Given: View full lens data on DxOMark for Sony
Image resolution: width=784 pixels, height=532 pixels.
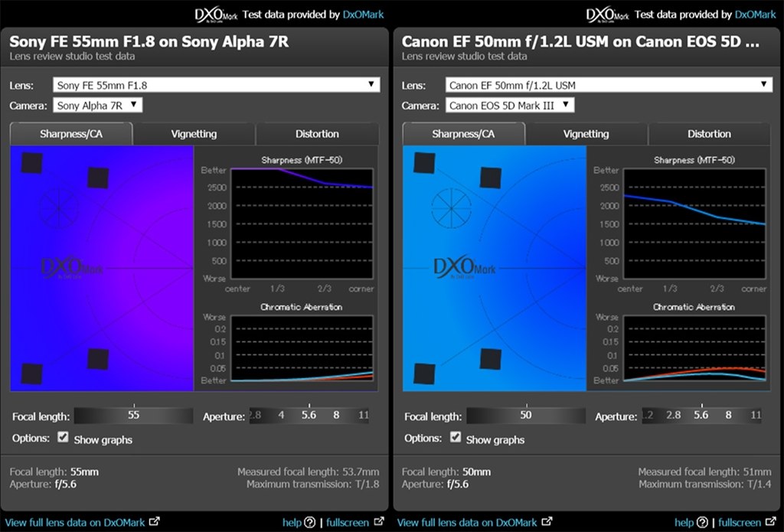Looking at the screenshot, I should tap(75, 523).
